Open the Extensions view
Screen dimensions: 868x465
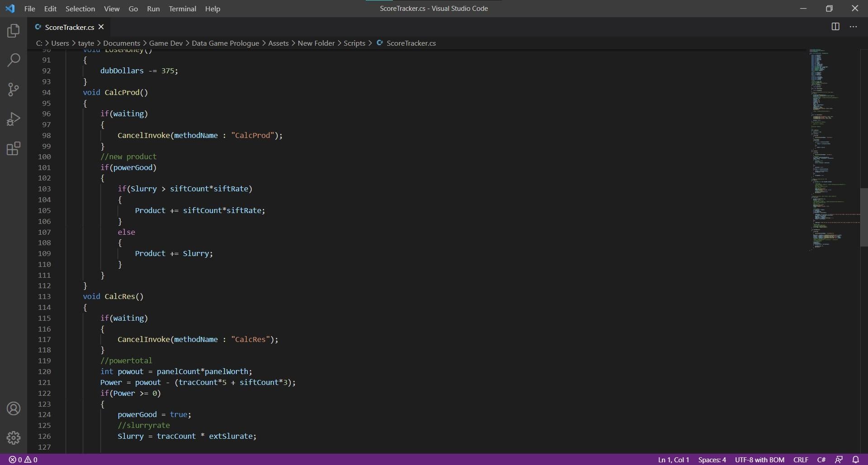(14, 148)
